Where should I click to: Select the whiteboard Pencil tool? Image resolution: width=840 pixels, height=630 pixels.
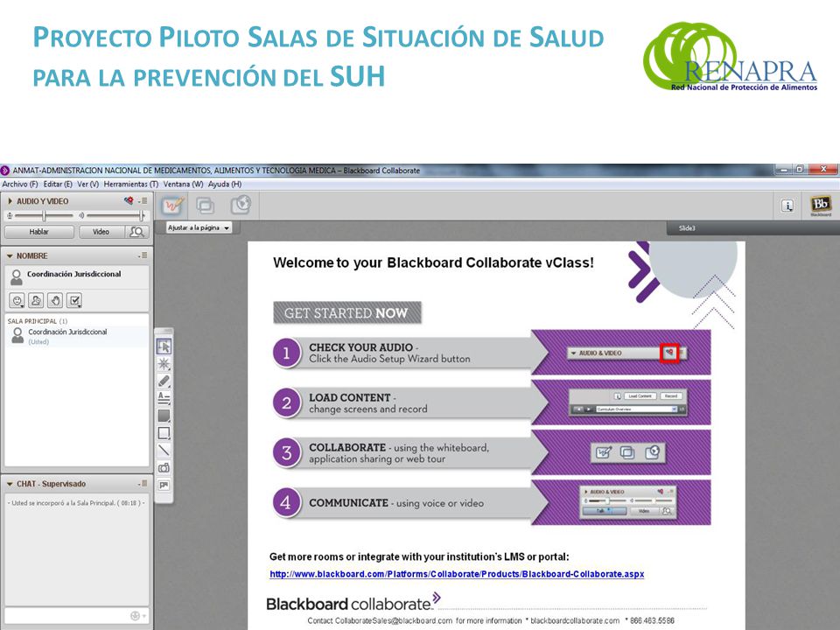tap(164, 381)
